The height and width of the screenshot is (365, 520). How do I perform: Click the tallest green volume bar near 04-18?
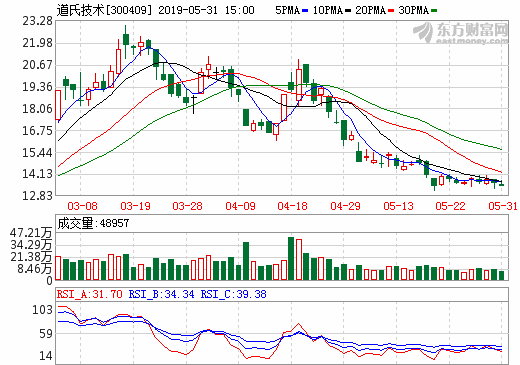coord(291,258)
